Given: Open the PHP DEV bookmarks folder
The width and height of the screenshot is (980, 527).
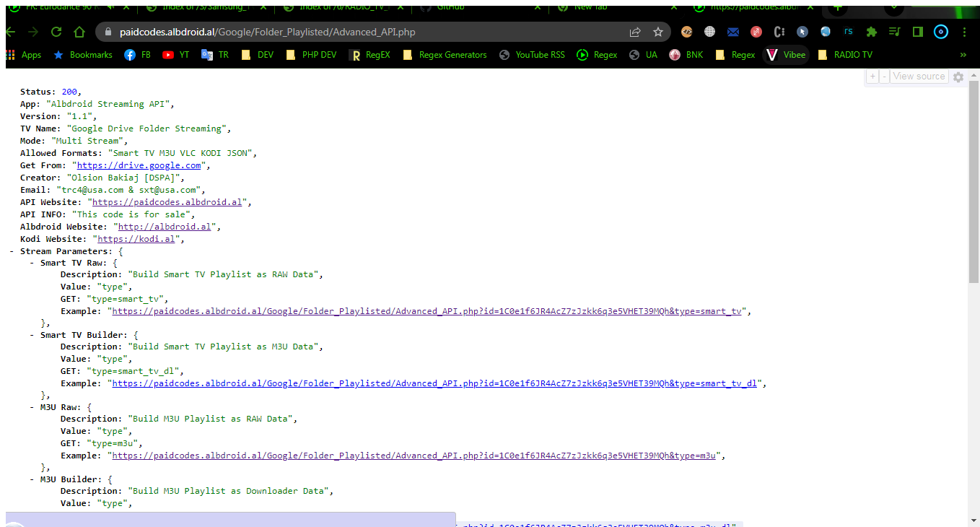Looking at the screenshot, I should click(x=311, y=55).
